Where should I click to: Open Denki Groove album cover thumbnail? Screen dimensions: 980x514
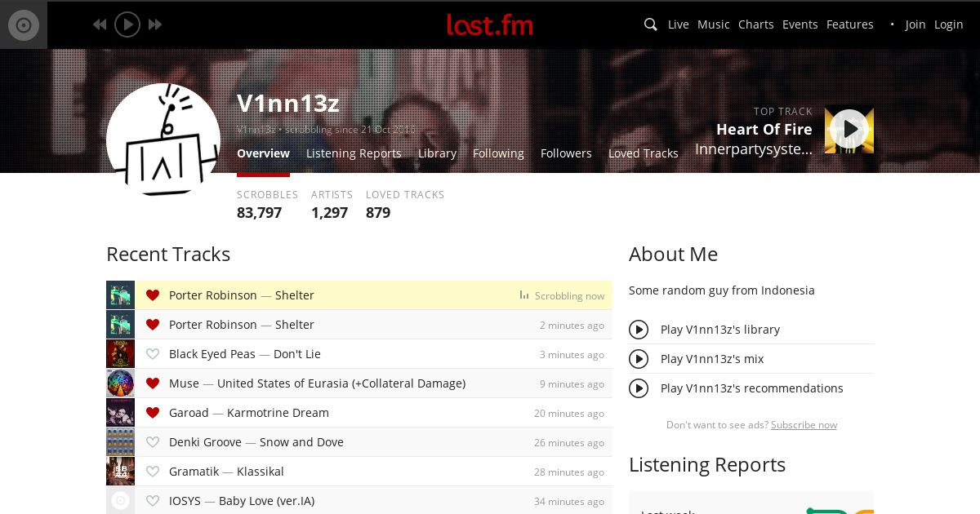point(120,442)
